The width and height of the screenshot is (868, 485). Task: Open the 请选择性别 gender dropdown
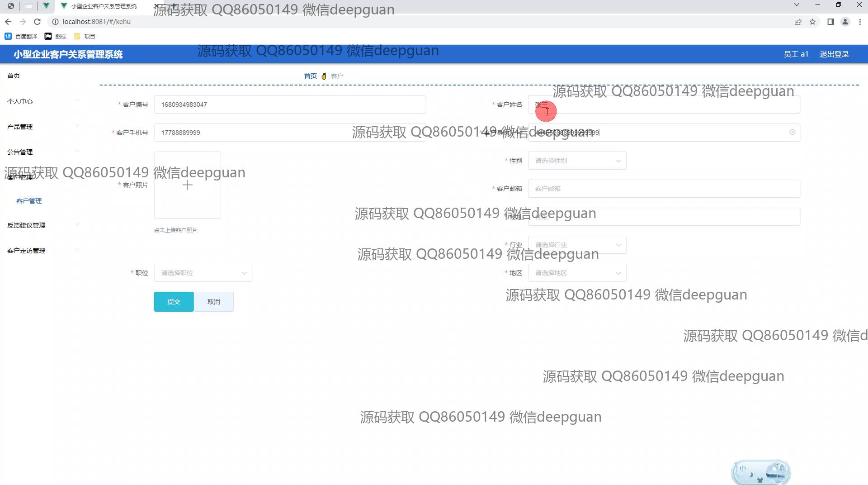tap(577, 161)
